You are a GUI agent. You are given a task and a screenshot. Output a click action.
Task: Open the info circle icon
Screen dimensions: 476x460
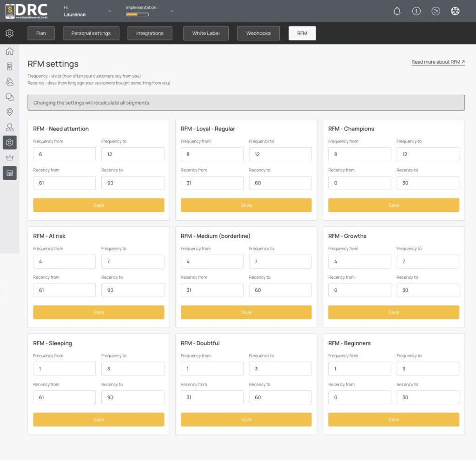pyautogui.click(x=416, y=11)
